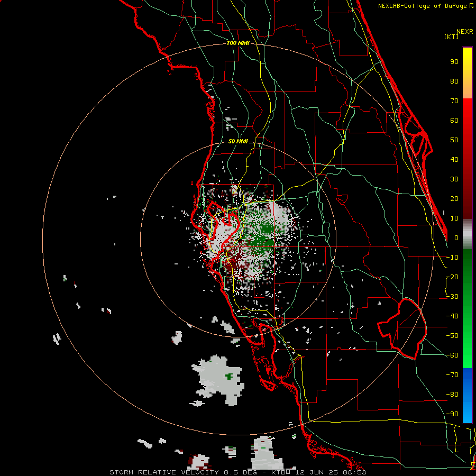Click the 0 value on the velocity scale
Viewport: 476px width, 476px height.
click(x=456, y=238)
